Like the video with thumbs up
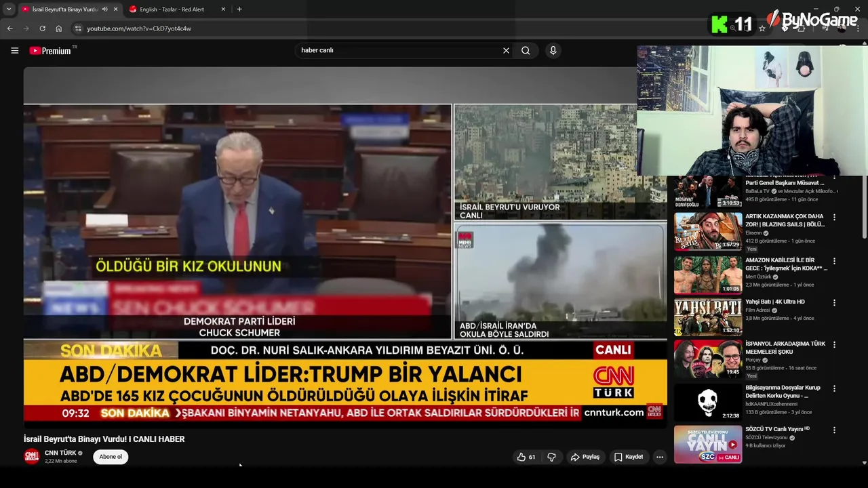The width and height of the screenshot is (868, 488). tap(526, 457)
